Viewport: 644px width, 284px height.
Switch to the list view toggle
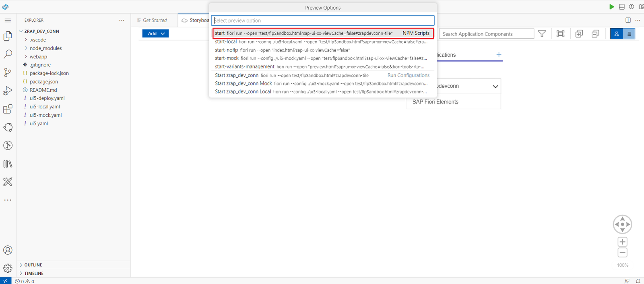[x=629, y=34]
